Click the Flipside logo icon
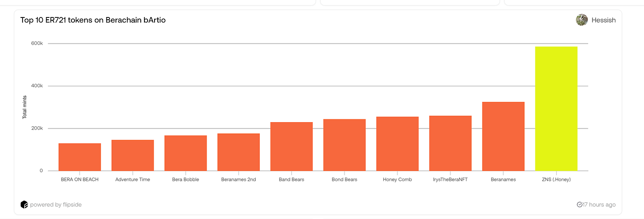Screen dimensions: 644x219 point(24,204)
